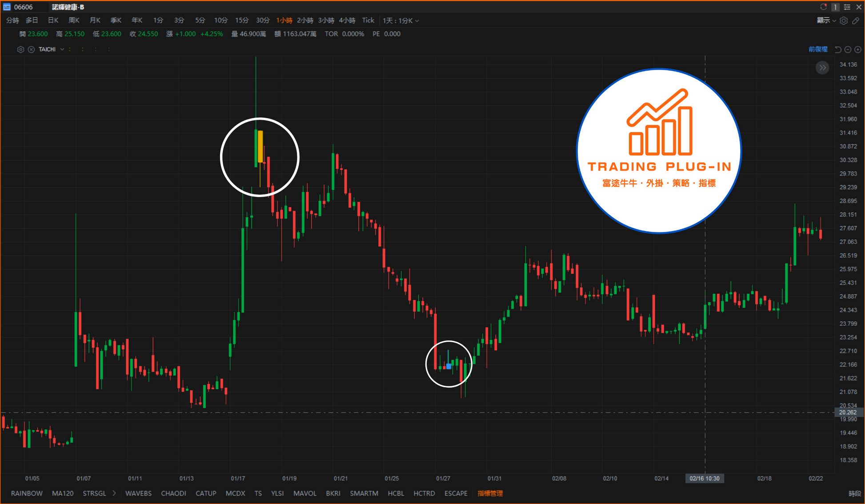Remove the TAICHI indicator with the X icon
Viewport: 865px width, 504px height.
pos(31,49)
